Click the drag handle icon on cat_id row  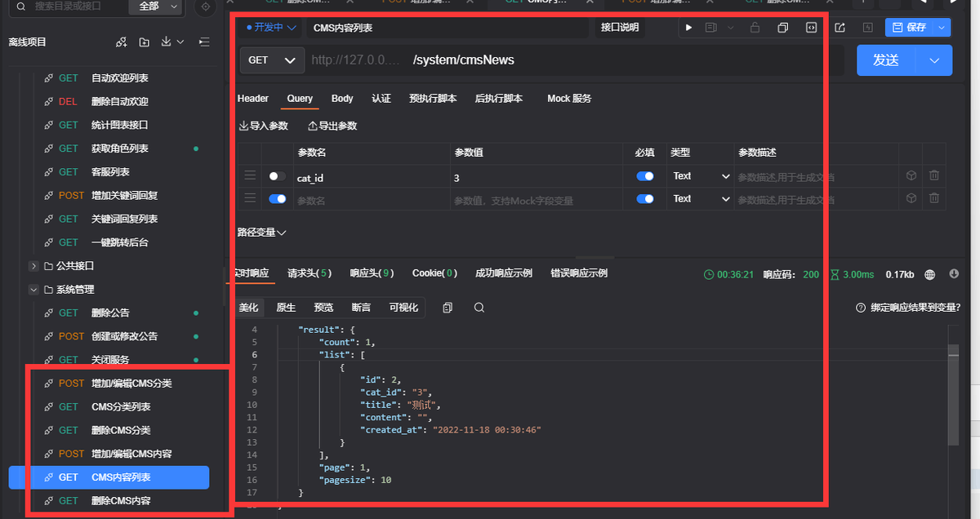[x=250, y=176]
